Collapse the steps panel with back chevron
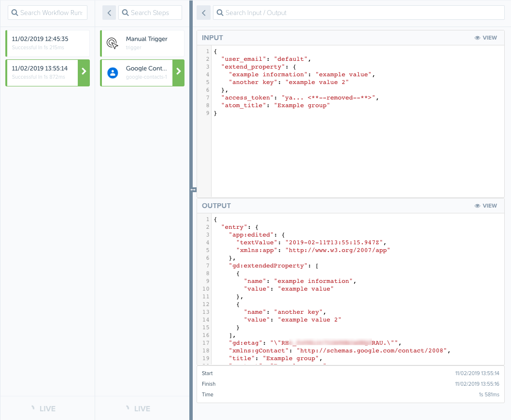Image resolution: width=511 pixels, height=420 pixels. point(109,13)
